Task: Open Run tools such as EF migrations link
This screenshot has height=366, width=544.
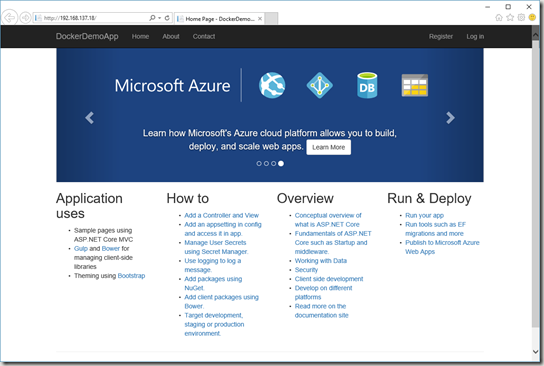Action: [x=435, y=229]
